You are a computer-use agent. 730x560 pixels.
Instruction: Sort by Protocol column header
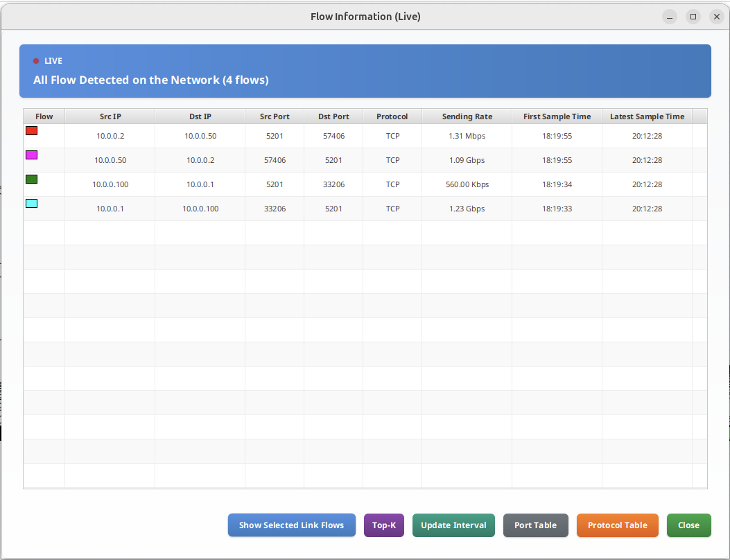tap(392, 116)
